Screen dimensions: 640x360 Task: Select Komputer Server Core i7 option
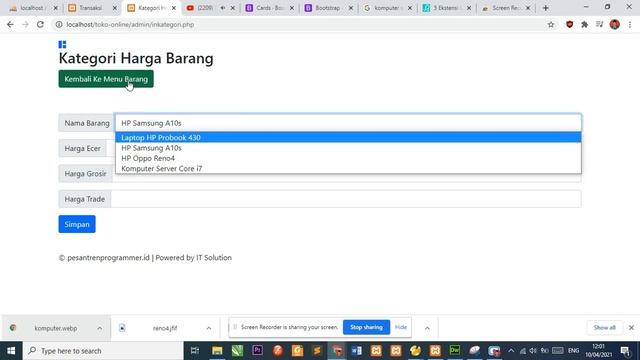coord(348,168)
